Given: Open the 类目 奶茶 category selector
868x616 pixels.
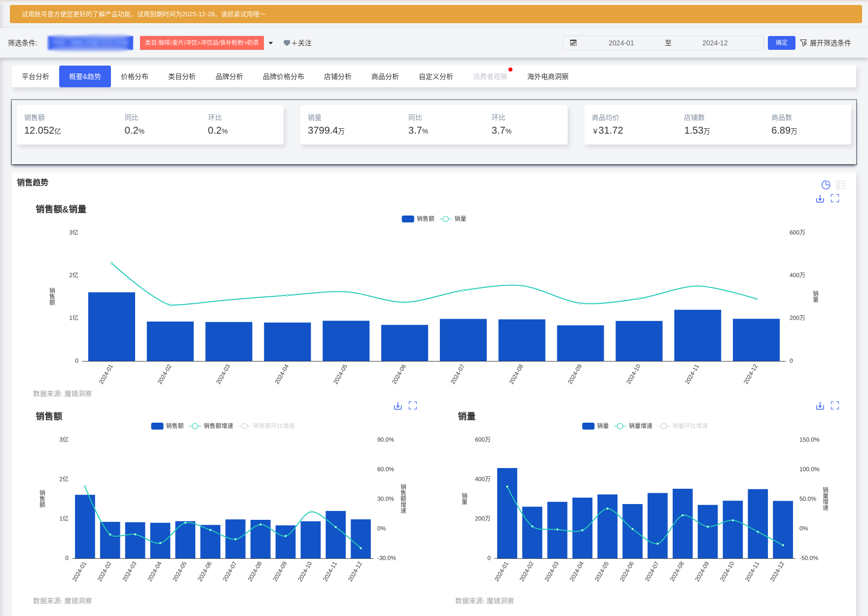Looking at the screenshot, I should coord(202,43).
